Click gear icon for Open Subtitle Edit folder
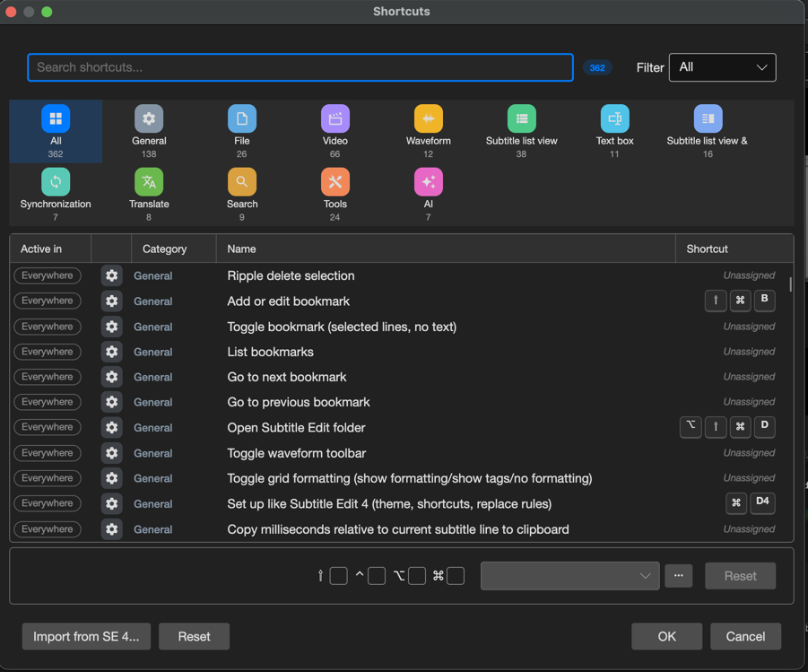 coord(112,428)
